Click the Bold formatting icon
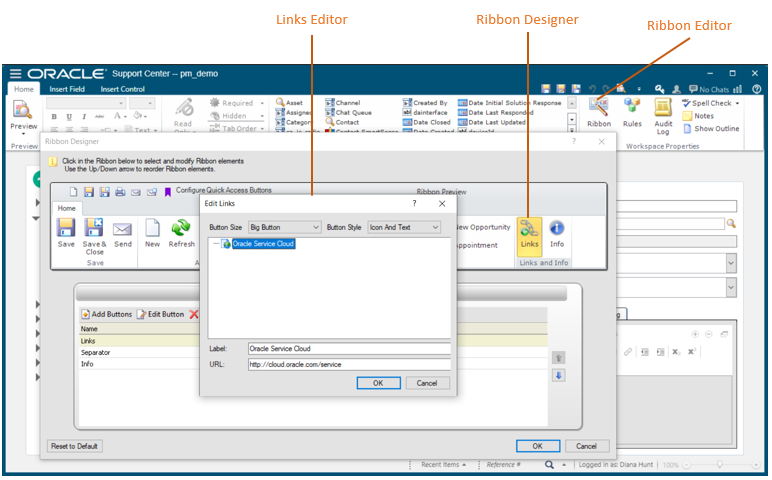The width and height of the screenshot is (772, 480). [x=54, y=117]
